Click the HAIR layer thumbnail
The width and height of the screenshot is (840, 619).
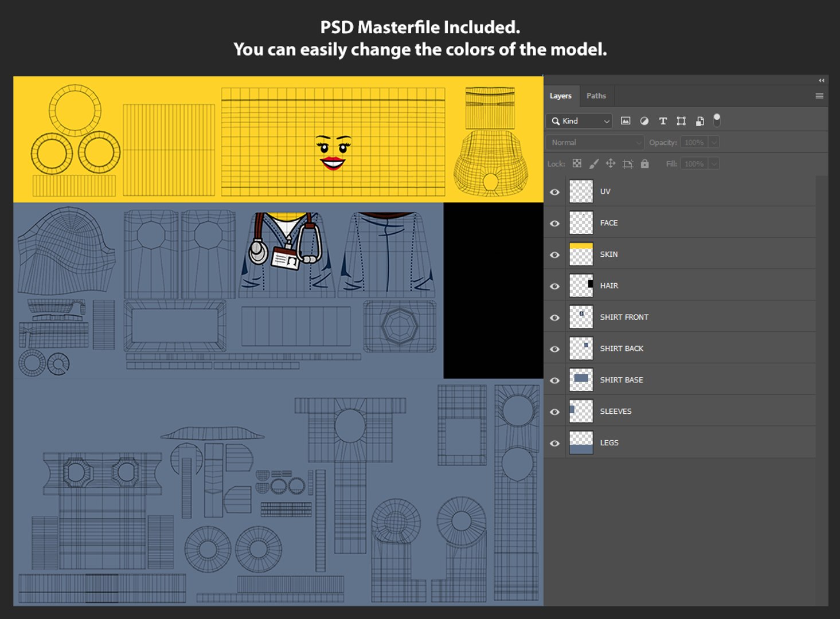[x=581, y=285]
